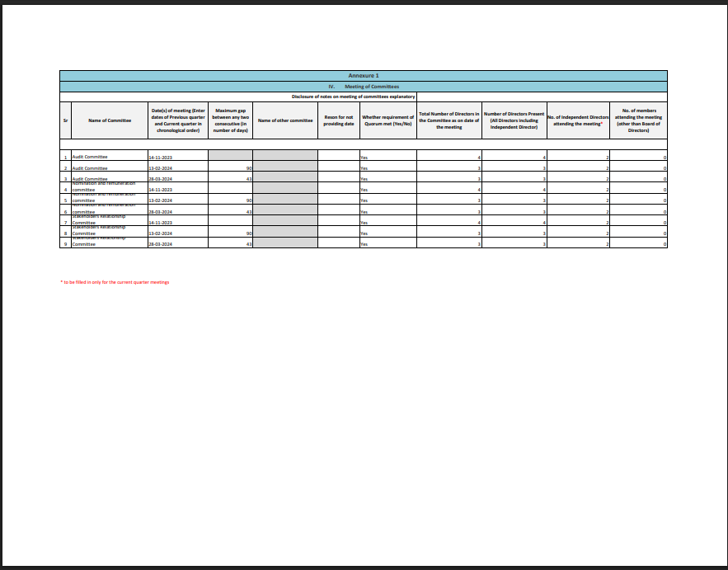Click the 'Name of Committee' column header
This screenshot has height=570, width=728.
110,120
